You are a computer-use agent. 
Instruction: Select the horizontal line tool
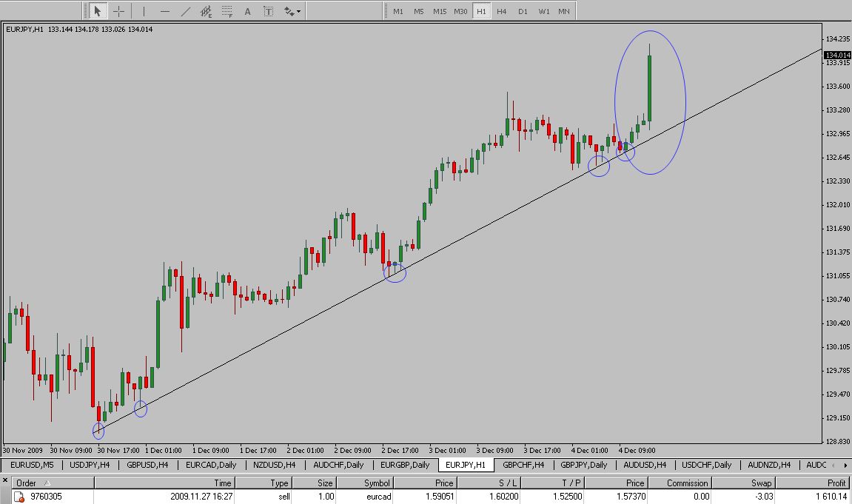[164, 11]
